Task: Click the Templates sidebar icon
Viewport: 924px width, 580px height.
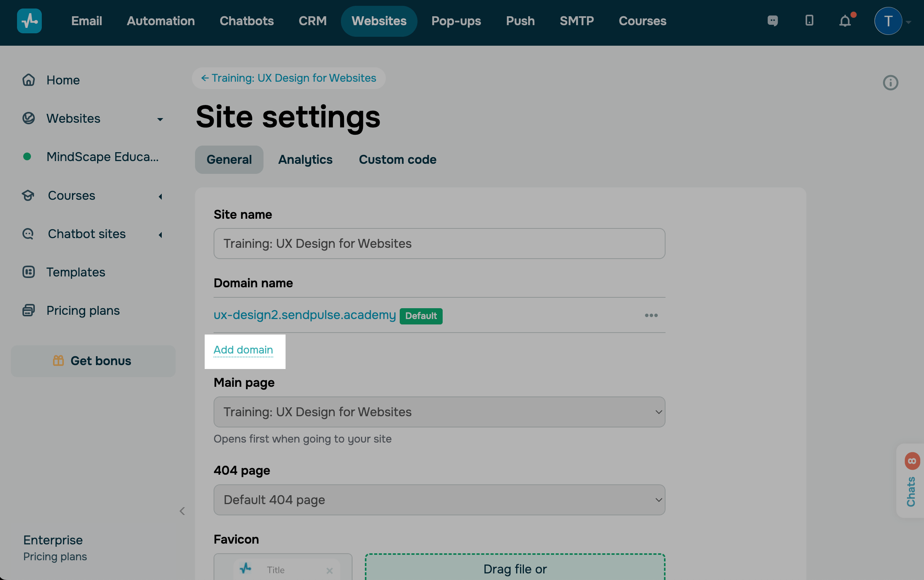Action: (x=29, y=272)
